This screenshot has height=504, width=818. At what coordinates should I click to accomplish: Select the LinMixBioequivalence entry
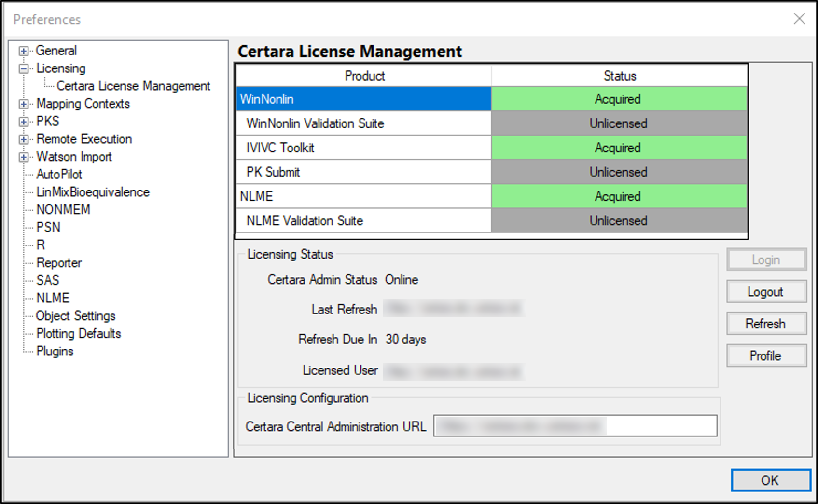point(93,192)
